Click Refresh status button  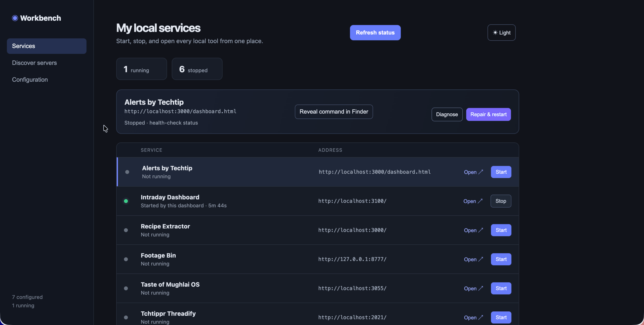coord(375,32)
